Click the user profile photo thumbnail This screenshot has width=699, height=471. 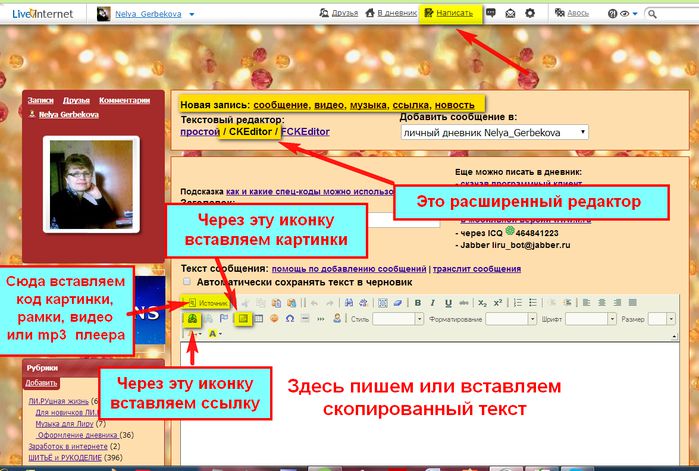pos(91,184)
